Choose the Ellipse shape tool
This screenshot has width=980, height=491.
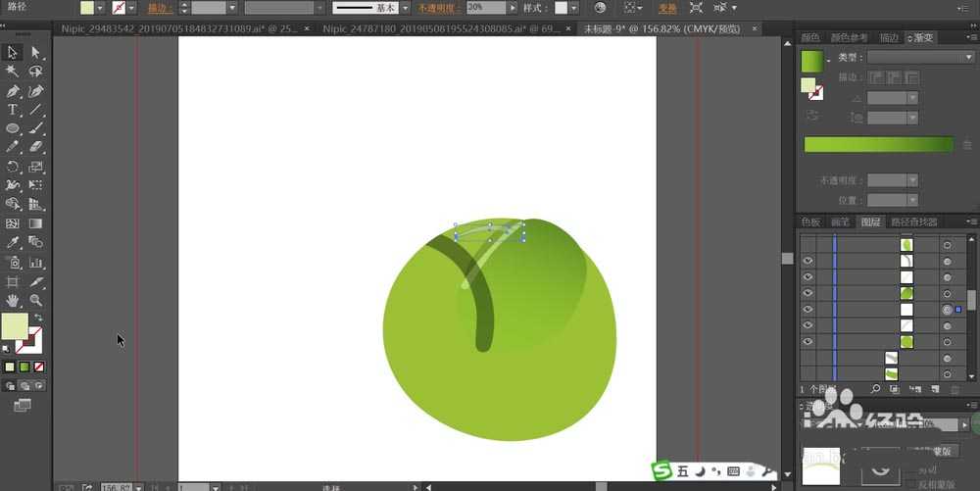(x=13, y=128)
